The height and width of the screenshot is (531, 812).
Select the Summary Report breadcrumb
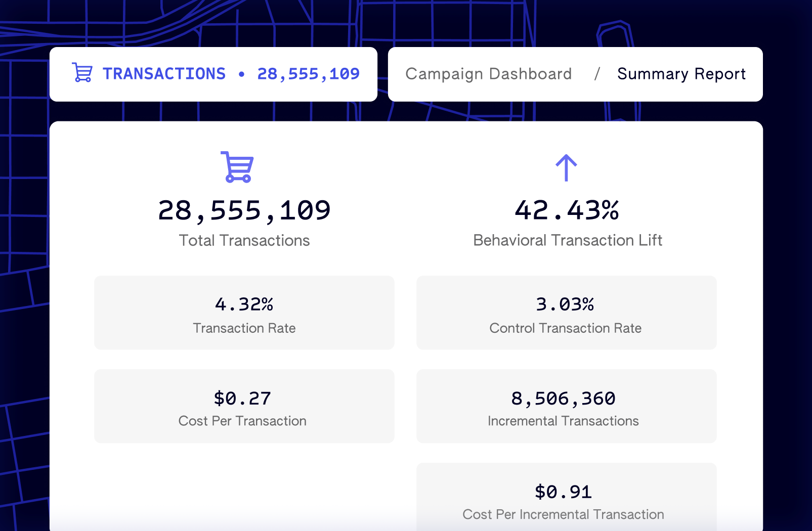[x=681, y=74]
